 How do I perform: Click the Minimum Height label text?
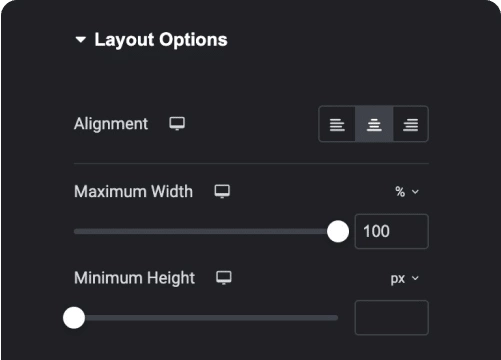click(134, 278)
